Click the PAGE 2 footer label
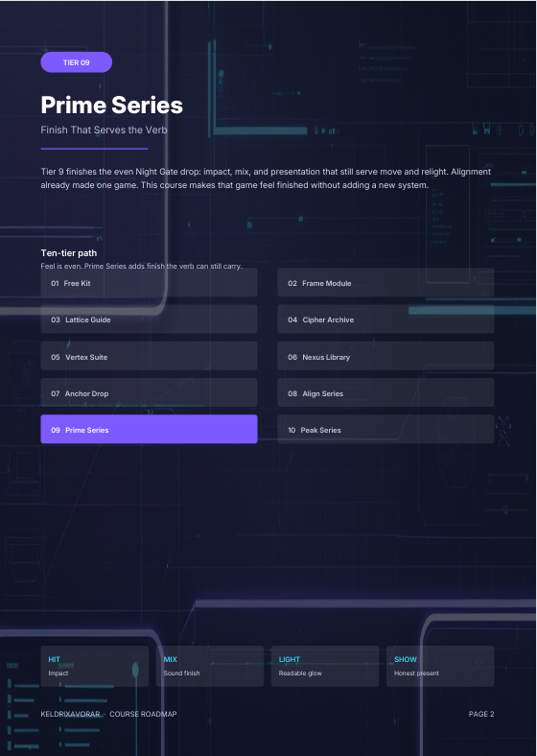This screenshot has width=537, height=756. tap(481, 714)
